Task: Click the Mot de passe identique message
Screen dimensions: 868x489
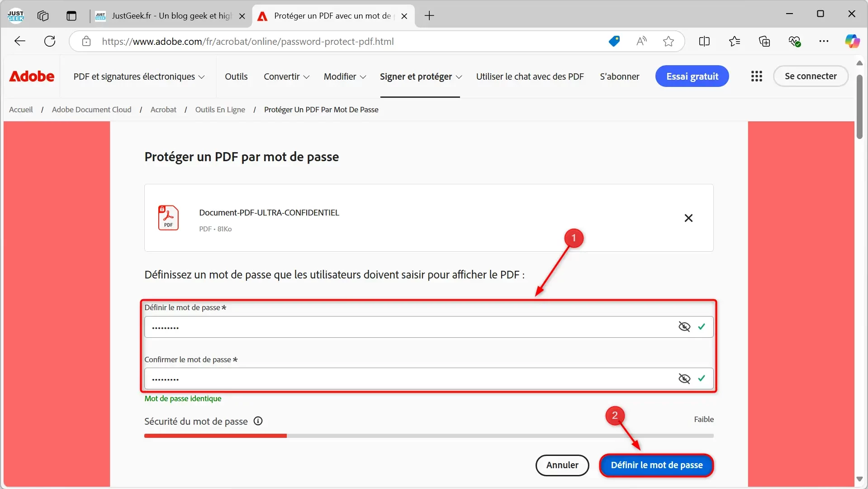Action: coord(183,398)
